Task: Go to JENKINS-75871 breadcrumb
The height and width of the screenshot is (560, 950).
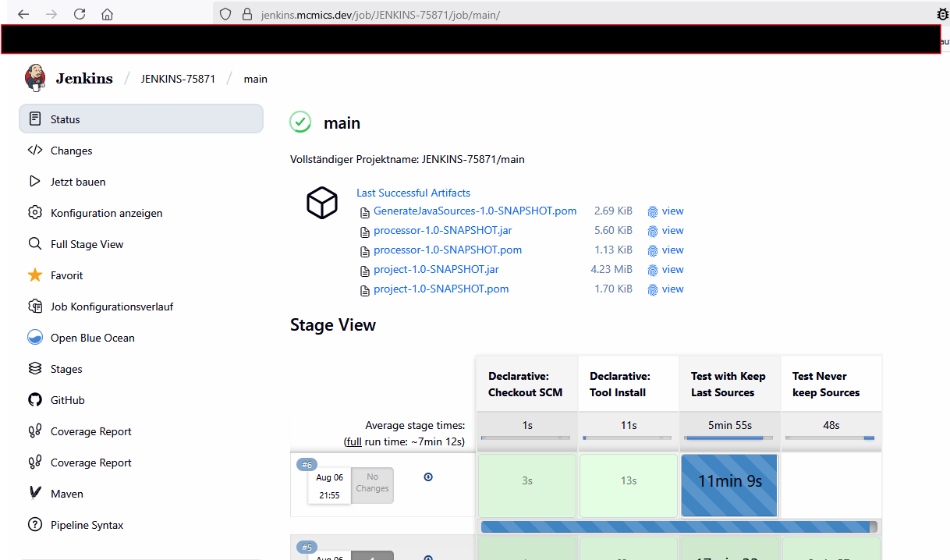Action: [178, 79]
